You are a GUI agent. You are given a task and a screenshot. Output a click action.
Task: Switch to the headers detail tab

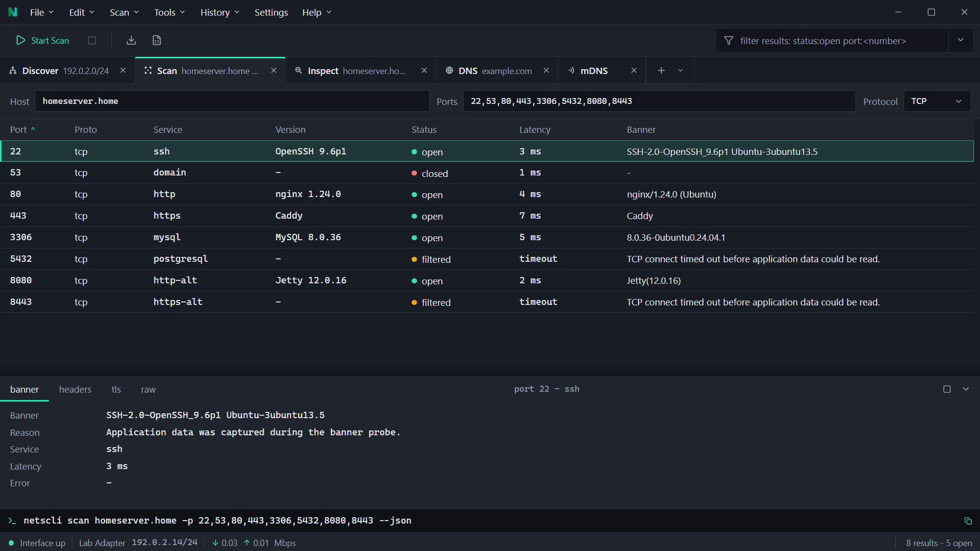(x=75, y=389)
